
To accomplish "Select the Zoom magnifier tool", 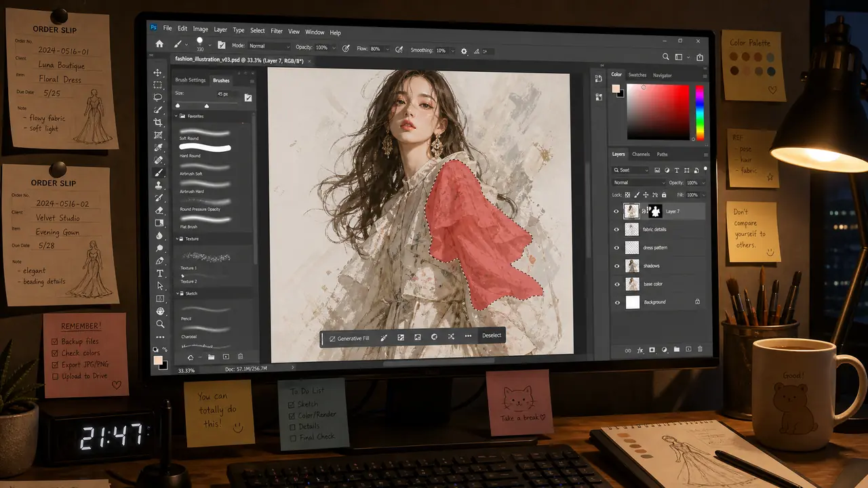I will [x=160, y=324].
